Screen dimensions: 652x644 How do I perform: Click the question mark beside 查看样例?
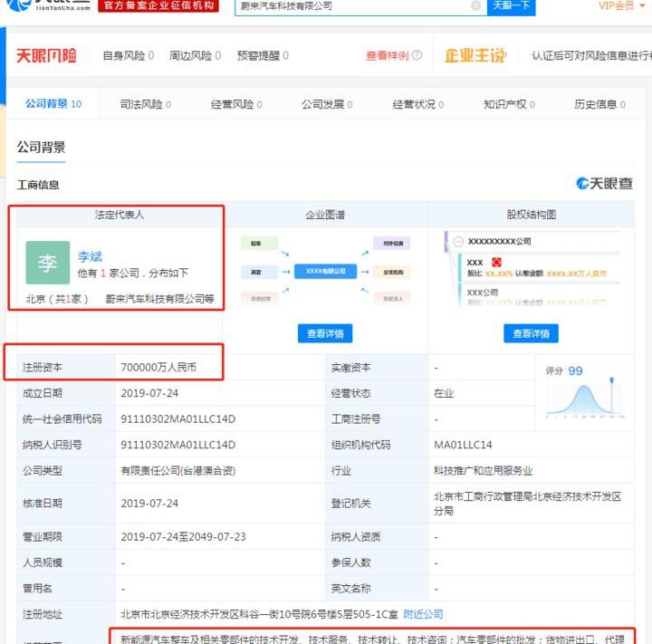(417, 56)
